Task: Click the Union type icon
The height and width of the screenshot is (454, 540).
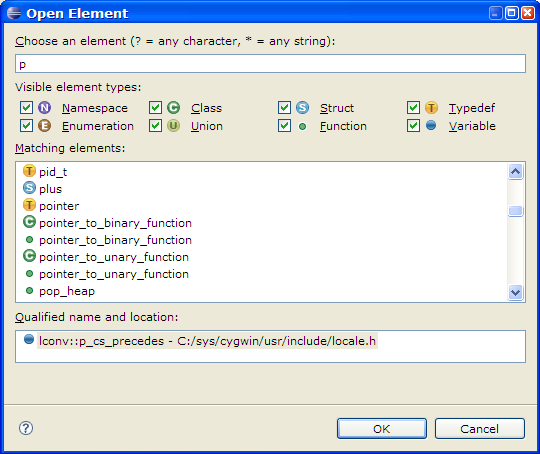Action: [174, 126]
